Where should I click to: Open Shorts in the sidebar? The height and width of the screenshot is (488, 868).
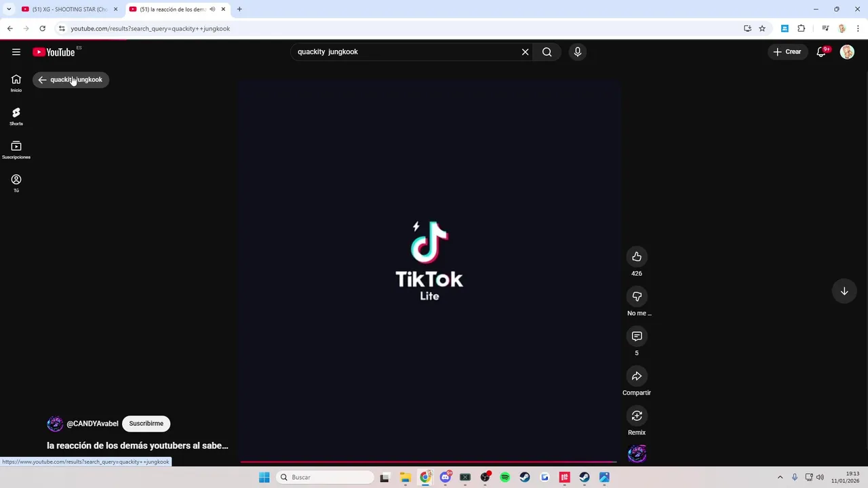(x=16, y=117)
